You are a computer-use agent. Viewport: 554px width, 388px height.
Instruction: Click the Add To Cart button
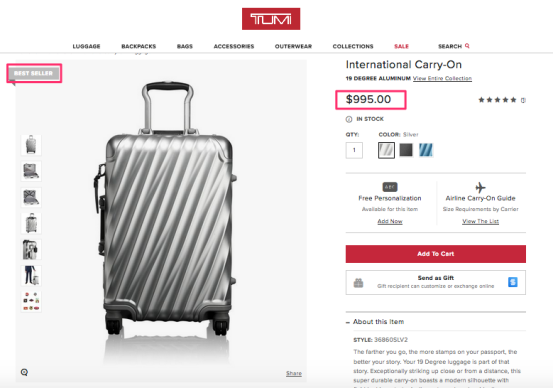pyautogui.click(x=436, y=254)
